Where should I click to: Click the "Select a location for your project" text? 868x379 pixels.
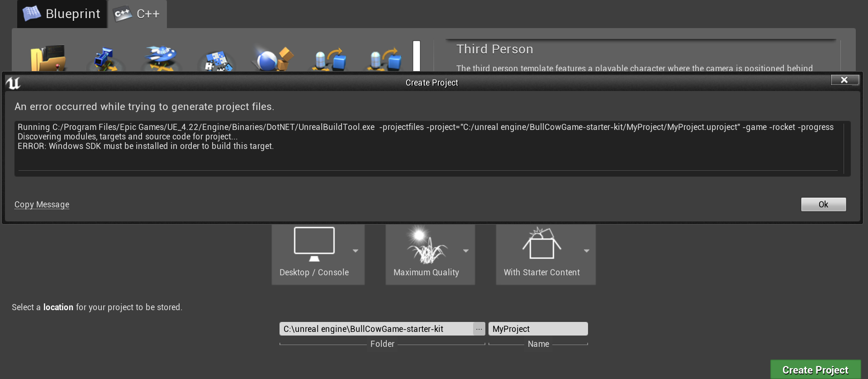97,307
